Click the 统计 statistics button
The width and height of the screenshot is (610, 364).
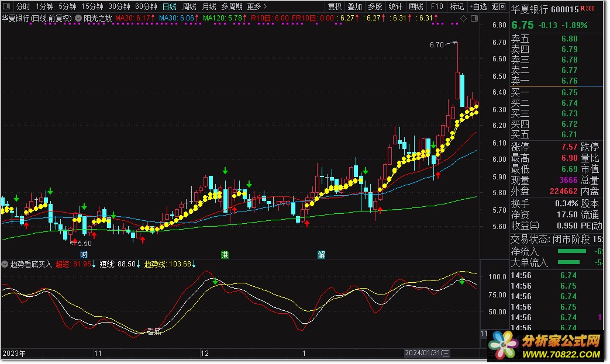(395, 6)
